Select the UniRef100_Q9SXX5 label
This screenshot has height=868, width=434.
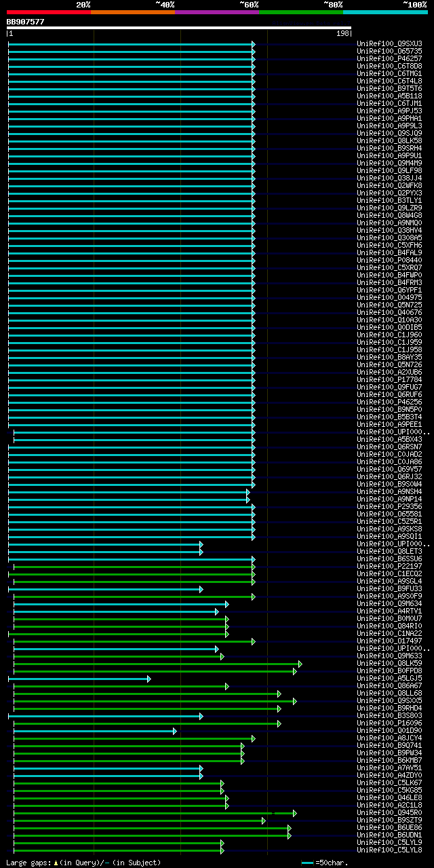tap(389, 700)
